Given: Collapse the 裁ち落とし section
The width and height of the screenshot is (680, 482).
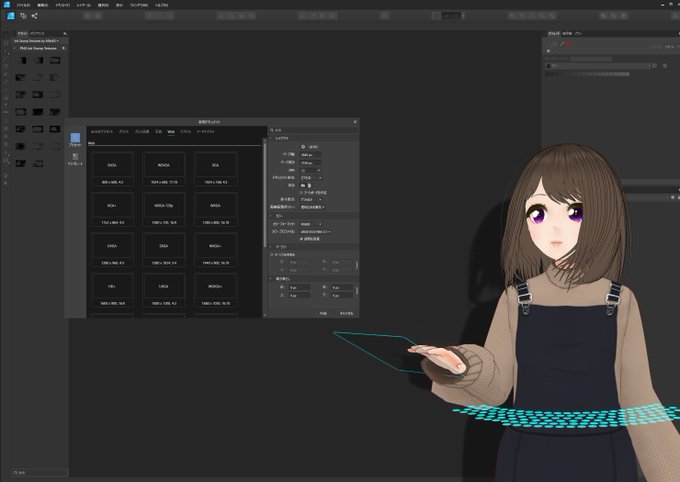Looking at the screenshot, I should click(271, 279).
